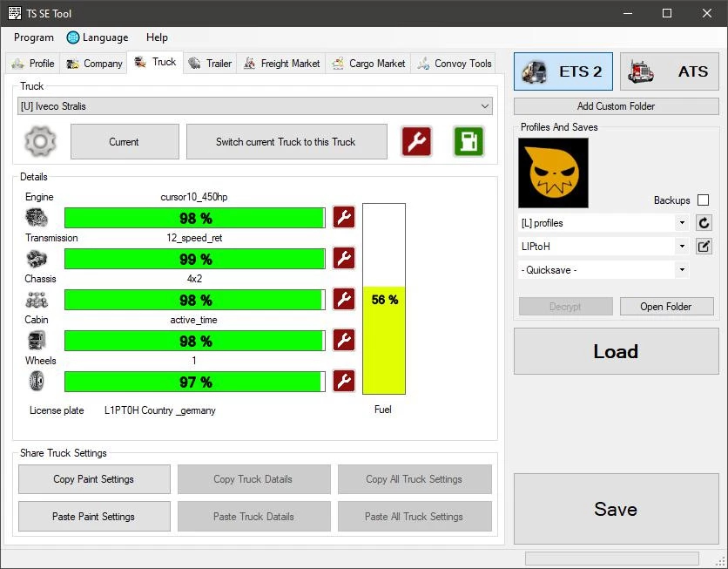Select the ETS 2 game toggle

point(563,71)
